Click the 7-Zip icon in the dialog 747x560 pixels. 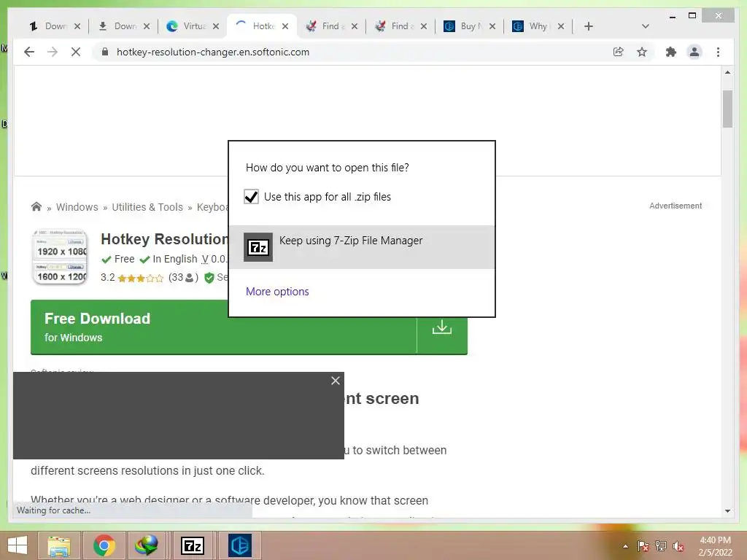tap(258, 247)
